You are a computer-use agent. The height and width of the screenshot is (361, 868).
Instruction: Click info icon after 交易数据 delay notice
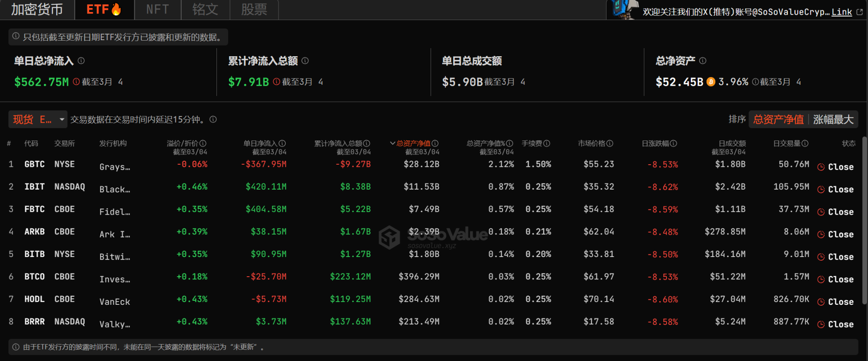coord(213,119)
